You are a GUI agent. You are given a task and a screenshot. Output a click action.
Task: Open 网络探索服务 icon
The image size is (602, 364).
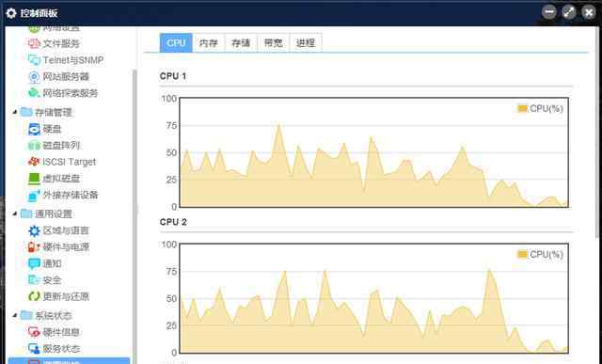pos(34,92)
